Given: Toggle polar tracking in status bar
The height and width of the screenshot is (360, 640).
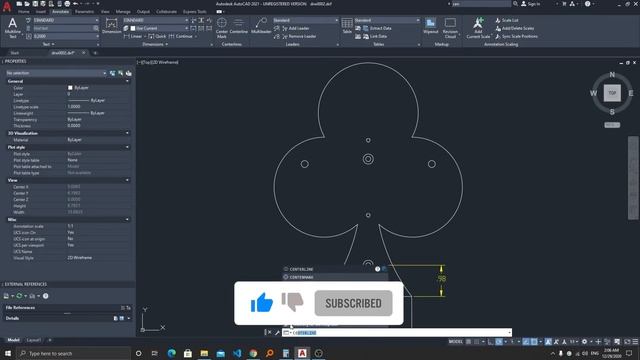Looking at the screenshot, I should click(499, 342).
